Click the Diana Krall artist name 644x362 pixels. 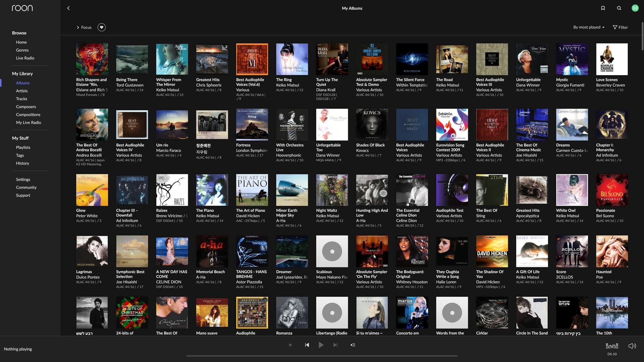click(x=326, y=90)
